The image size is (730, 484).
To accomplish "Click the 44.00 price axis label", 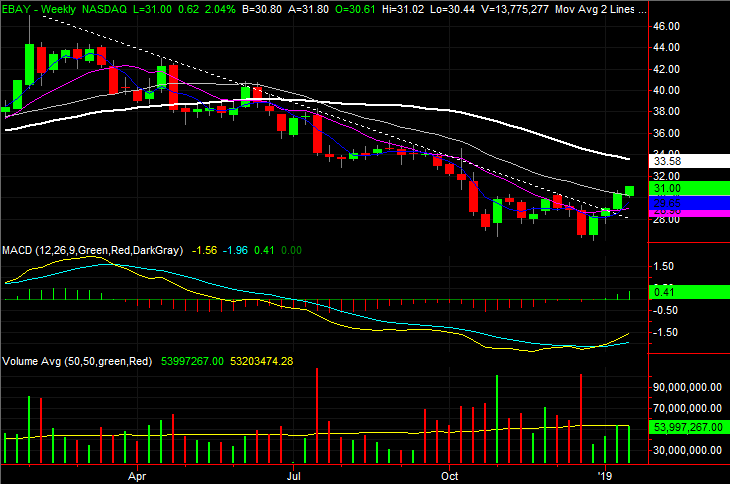I will 666,47.
